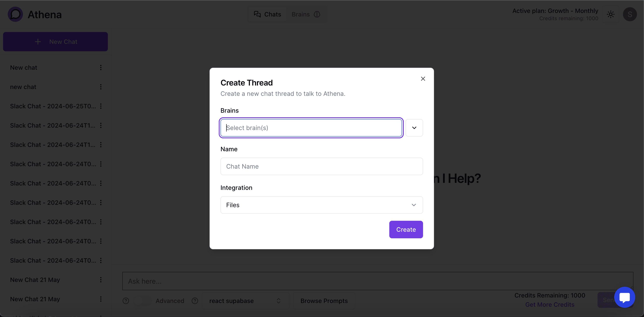644x317 pixels.
Task: Close the Create Thread dialog
Action: point(423,79)
